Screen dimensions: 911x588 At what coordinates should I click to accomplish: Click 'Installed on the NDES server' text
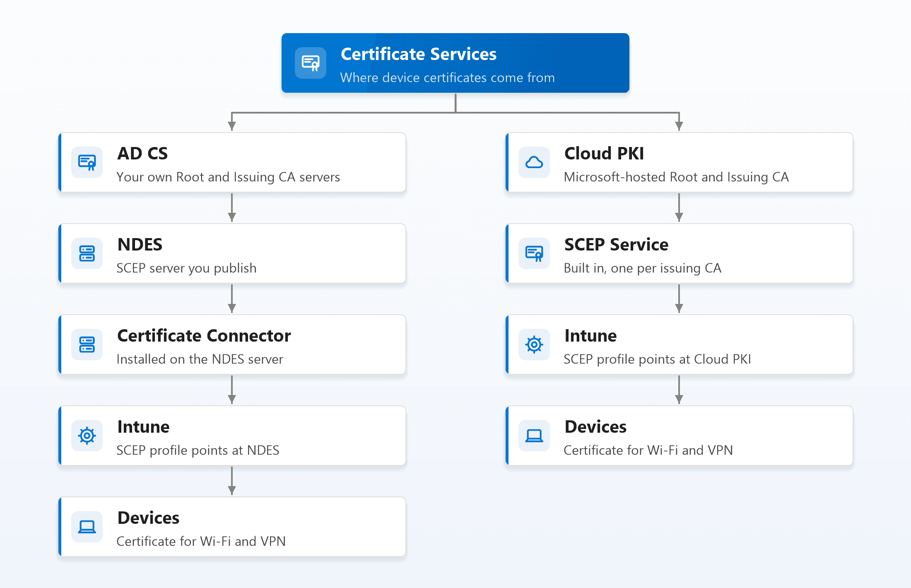pos(200,359)
